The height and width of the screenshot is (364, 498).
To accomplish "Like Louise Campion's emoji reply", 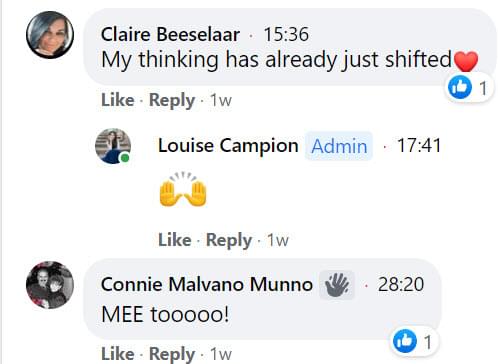I will click(175, 240).
